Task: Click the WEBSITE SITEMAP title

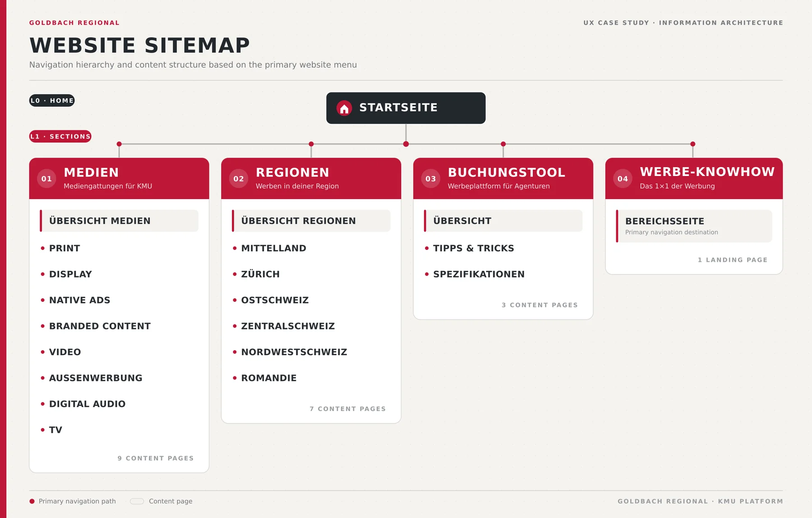Action: [x=139, y=45]
